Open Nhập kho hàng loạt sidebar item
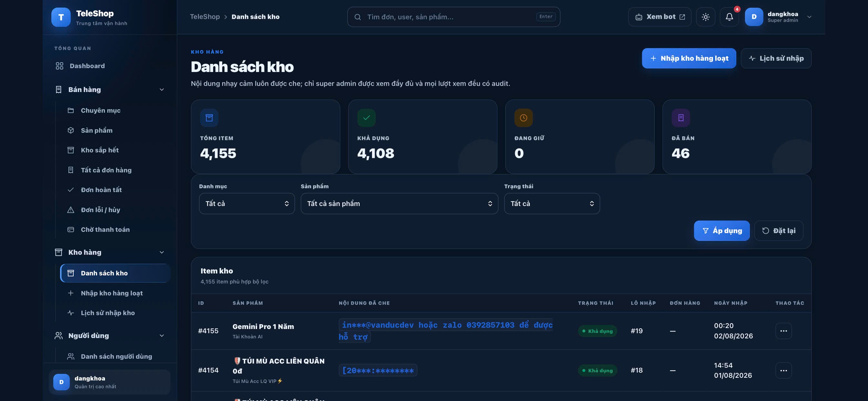The width and height of the screenshot is (868, 401). click(x=115, y=293)
